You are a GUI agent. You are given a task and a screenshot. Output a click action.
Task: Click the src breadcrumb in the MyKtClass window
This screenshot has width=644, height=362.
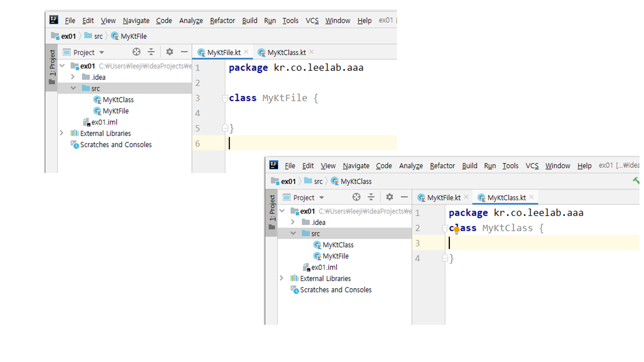(x=318, y=182)
